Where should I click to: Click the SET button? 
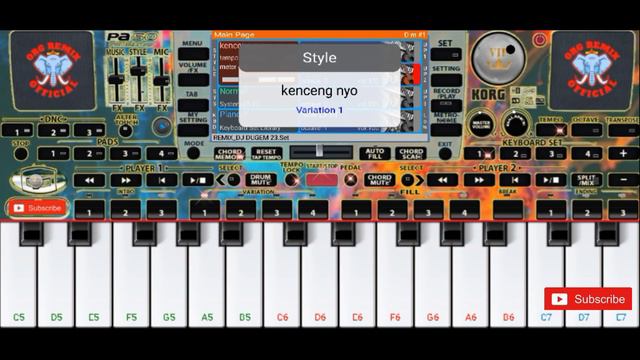coord(446,54)
